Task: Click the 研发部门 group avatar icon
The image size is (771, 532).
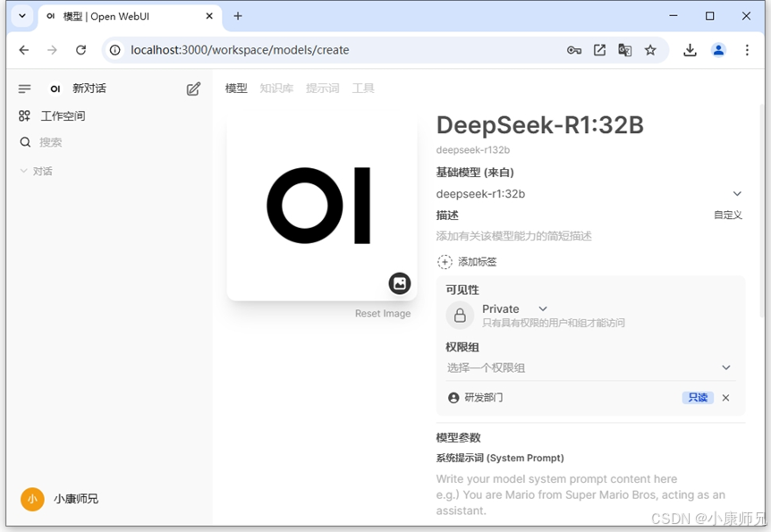Action: (x=453, y=398)
